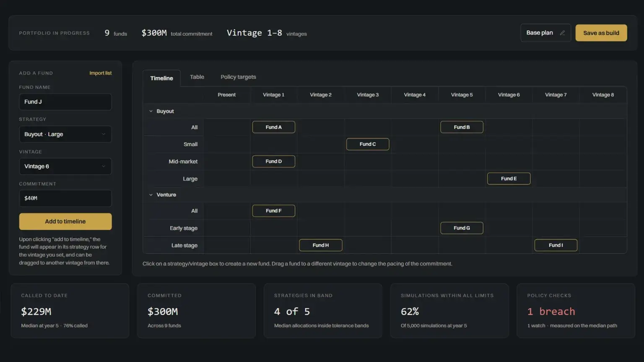Click the 62% simulations value
Screen dimensions: 644x362
point(410,311)
